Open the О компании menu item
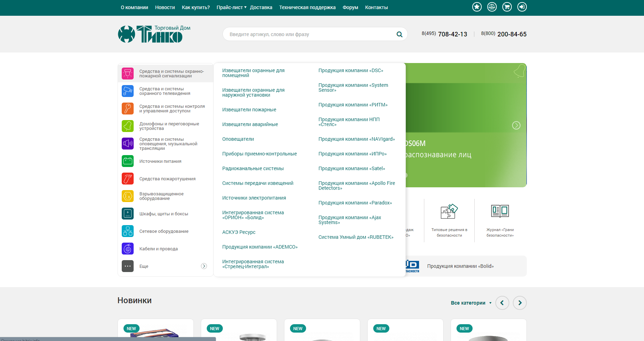 tap(134, 7)
